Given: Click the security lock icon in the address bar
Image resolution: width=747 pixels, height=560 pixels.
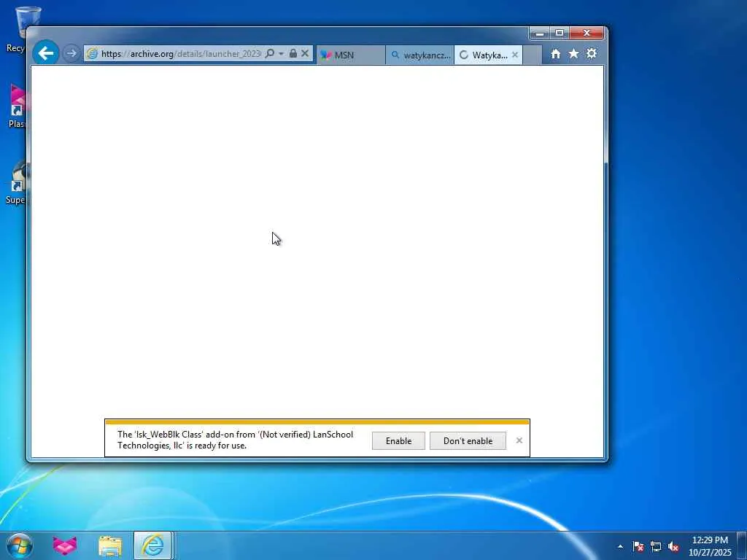Looking at the screenshot, I should (293, 53).
